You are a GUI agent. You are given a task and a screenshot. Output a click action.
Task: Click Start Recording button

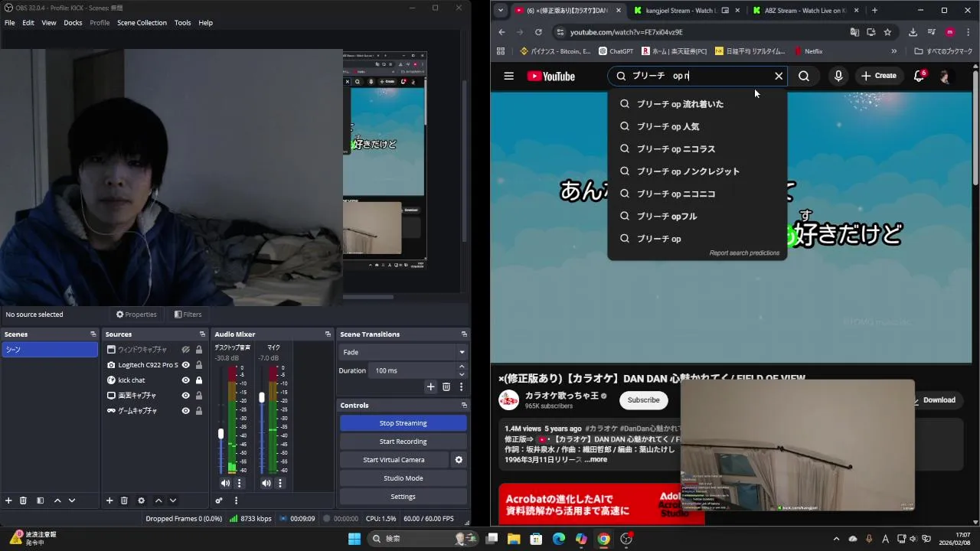click(403, 442)
